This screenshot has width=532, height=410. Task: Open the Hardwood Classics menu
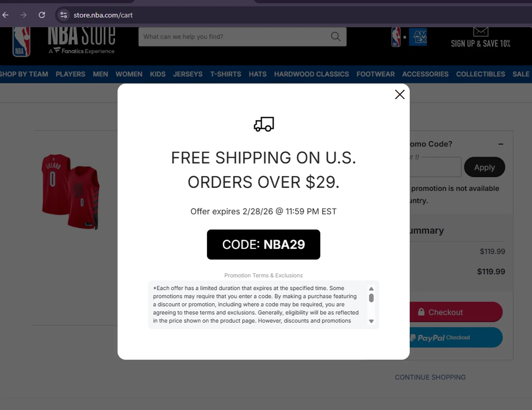point(311,74)
